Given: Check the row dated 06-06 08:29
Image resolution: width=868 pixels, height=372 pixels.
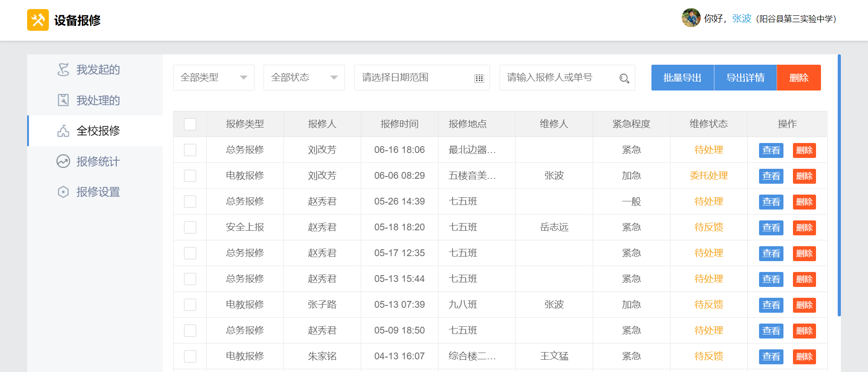Looking at the screenshot, I should 190,176.
